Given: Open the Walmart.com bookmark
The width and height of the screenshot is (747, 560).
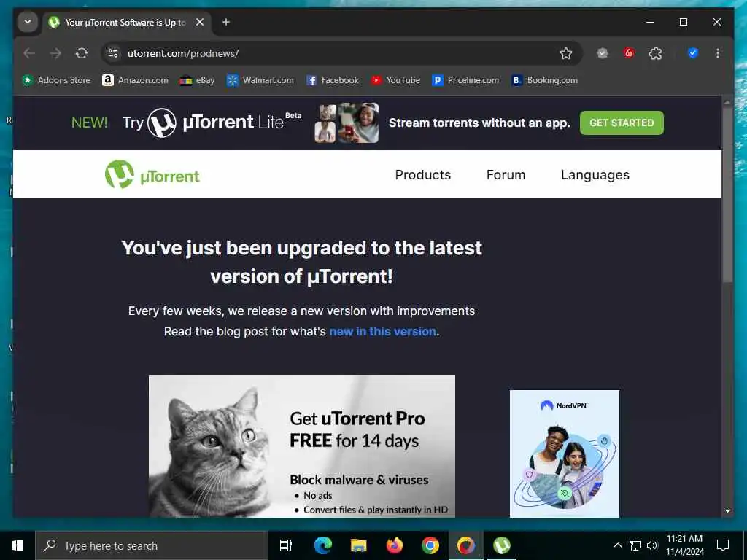Looking at the screenshot, I should pyautogui.click(x=260, y=80).
